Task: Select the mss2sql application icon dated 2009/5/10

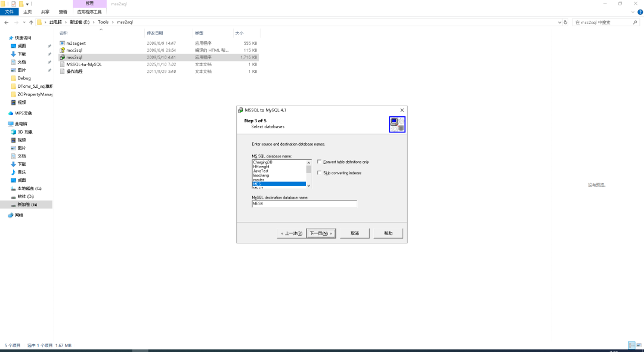Action: pos(62,57)
